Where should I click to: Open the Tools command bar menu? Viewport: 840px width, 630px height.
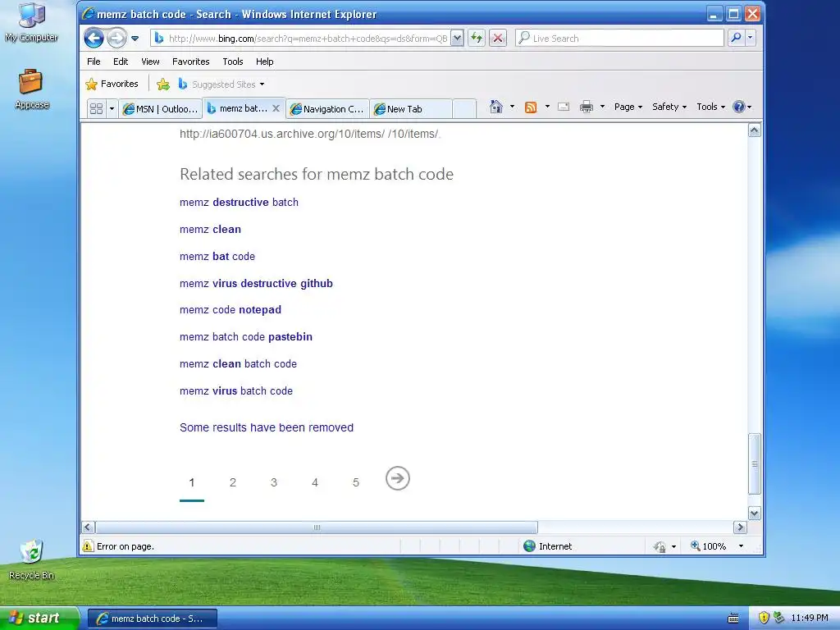click(x=711, y=107)
